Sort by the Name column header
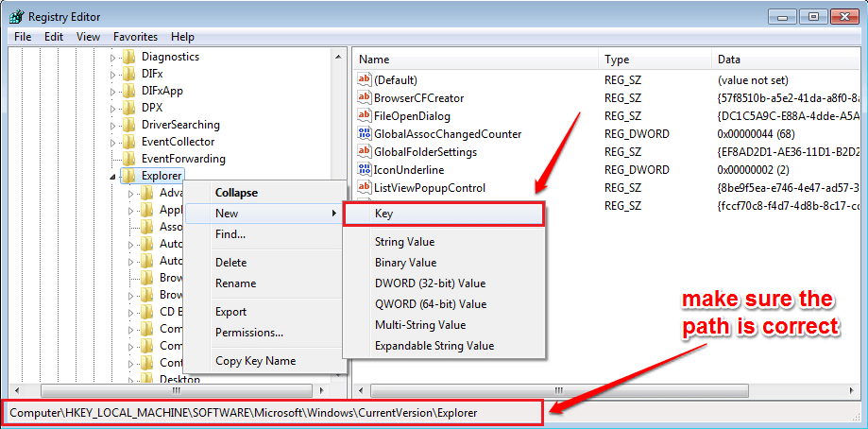 (x=476, y=60)
